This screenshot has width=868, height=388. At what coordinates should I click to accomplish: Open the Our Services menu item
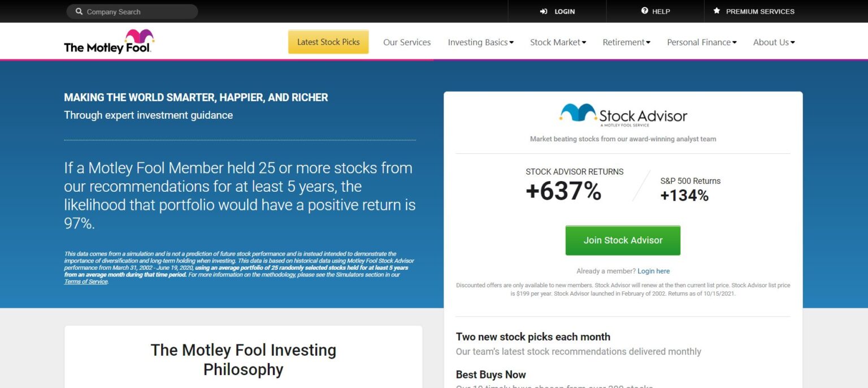coord(407,42)
